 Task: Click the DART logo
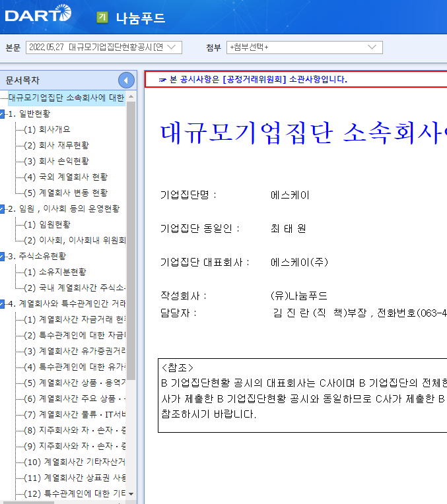tap(38, 14)
